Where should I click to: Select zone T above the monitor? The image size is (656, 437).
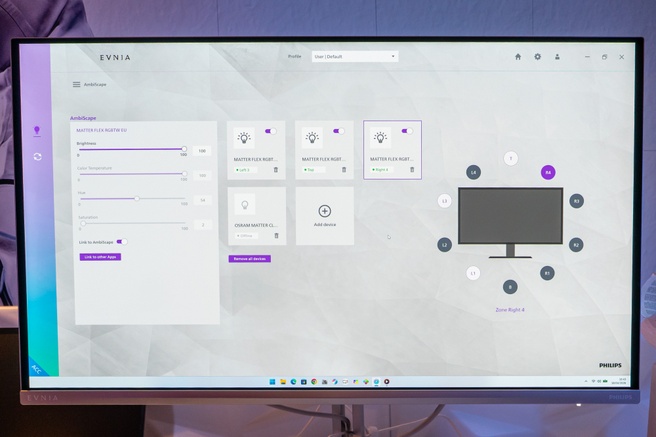tap(510, 158)
